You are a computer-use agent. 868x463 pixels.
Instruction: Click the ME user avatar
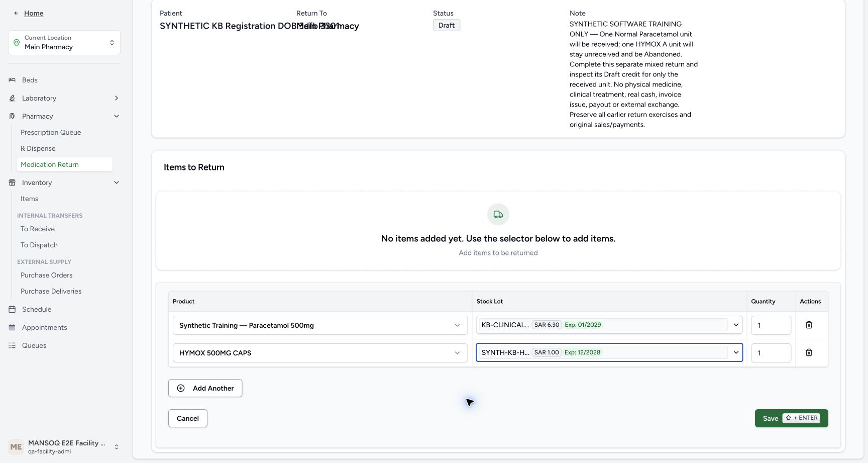(x=16, y=447)
